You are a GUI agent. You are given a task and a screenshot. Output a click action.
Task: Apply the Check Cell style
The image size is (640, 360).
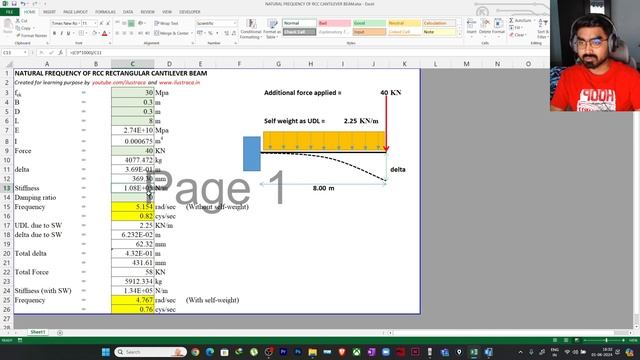[x=299, y=32]
